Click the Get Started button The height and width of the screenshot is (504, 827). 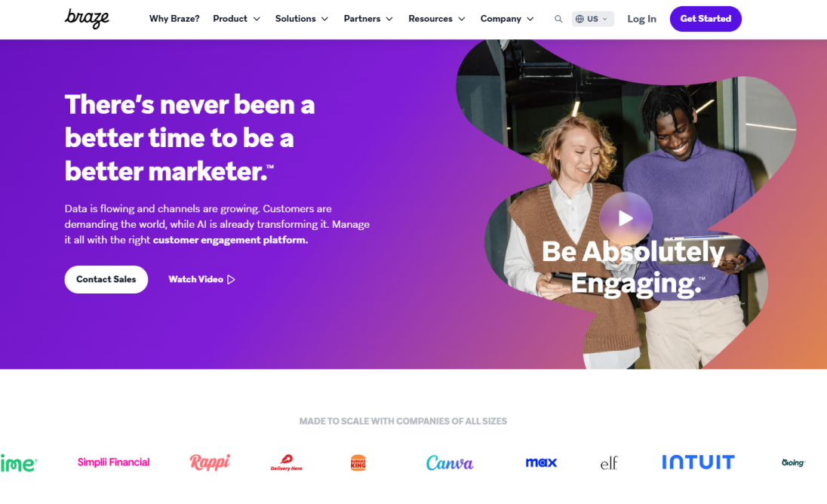[x=706, y=19]
